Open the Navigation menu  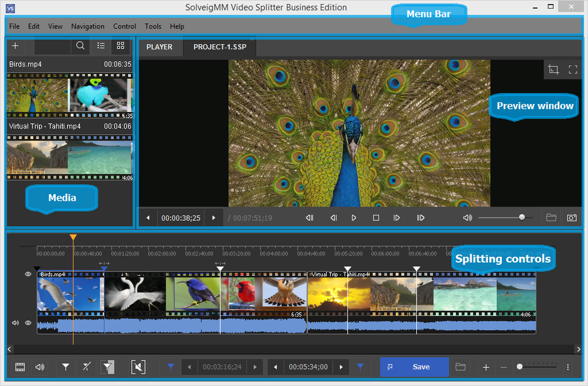(x=88, y=26)
